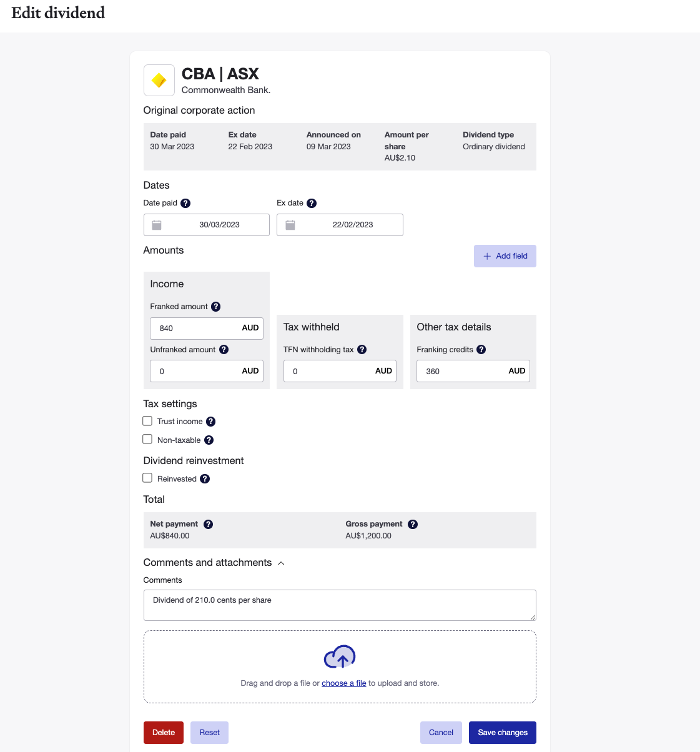Click Announced on date 09 Mar 2023

point(328,147)
